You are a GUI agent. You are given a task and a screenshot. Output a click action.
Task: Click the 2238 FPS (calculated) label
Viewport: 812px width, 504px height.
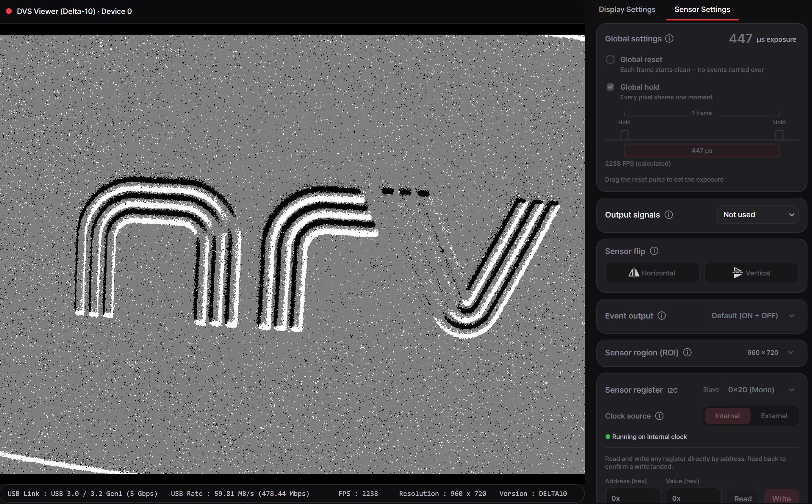point(638,164)
